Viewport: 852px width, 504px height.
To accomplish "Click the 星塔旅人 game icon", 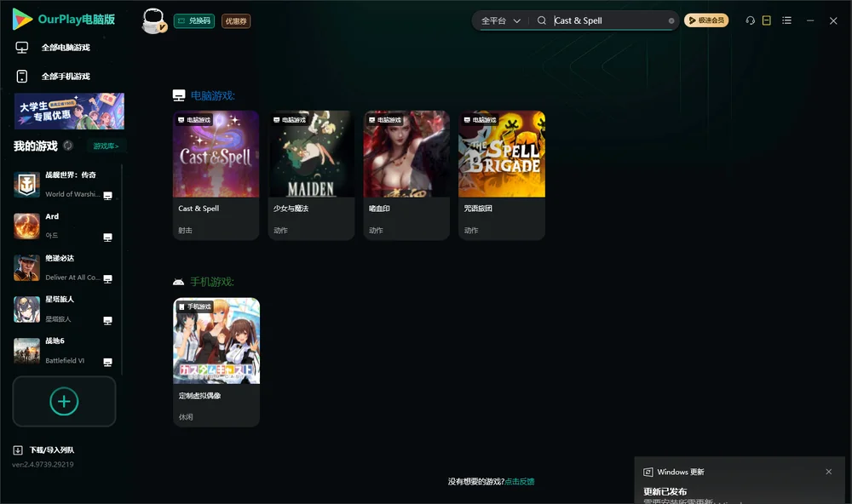I will [x=26, y=309].
